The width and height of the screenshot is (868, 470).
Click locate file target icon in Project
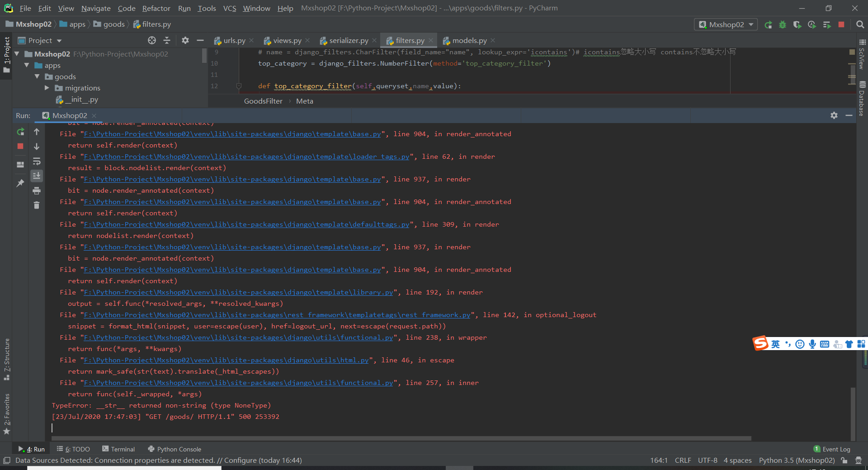click(152, 41)
